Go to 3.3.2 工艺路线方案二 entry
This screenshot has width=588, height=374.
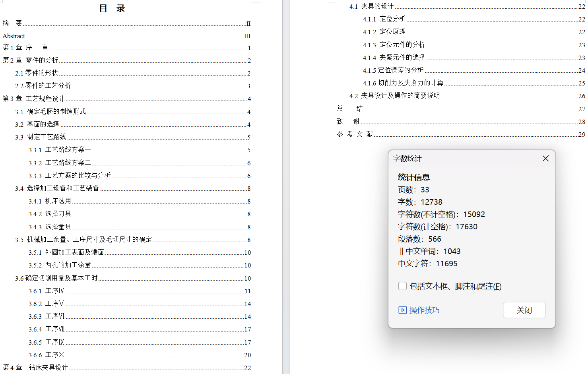(140, 163)
